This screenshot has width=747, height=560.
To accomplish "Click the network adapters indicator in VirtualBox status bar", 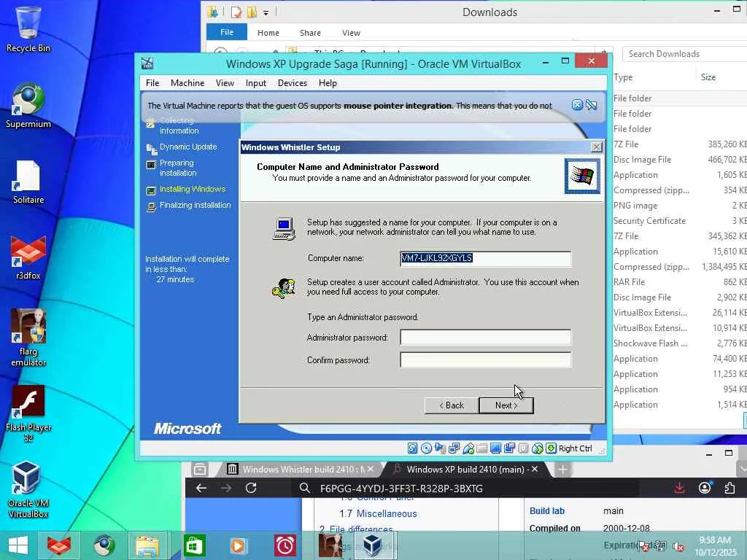I will (454, 448).
